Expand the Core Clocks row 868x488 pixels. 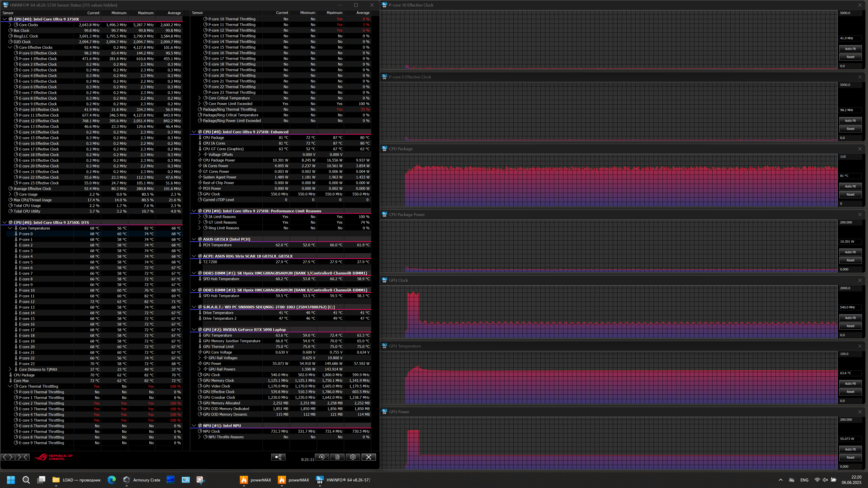10,25
